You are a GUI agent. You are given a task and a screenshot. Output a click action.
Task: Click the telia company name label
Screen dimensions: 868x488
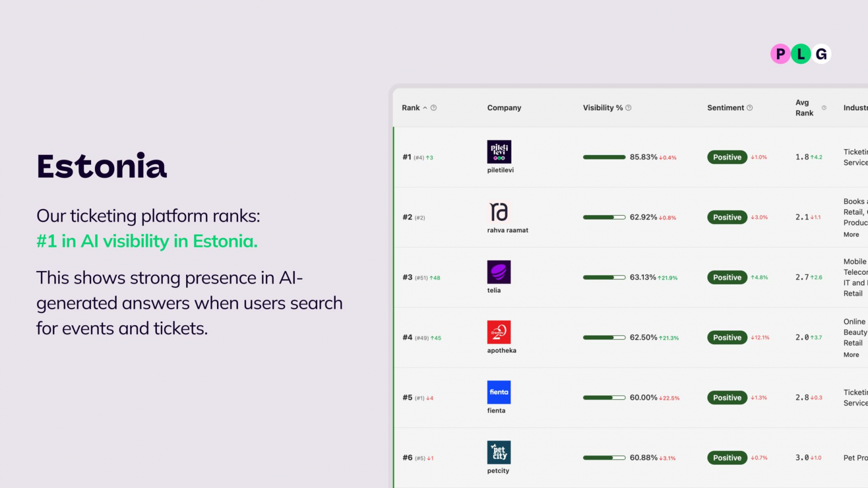pyautogui.click(x=494, y=291)
